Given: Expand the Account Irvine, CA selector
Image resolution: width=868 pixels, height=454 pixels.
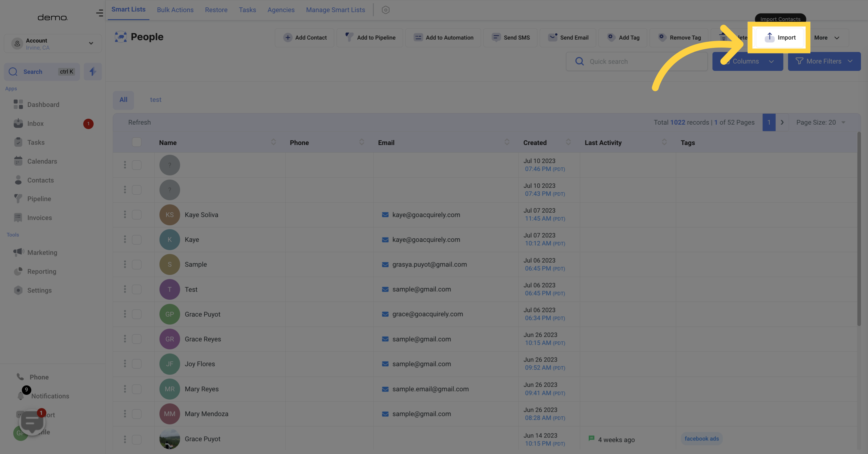Looking at the screenshot, I should click(53, 43).
